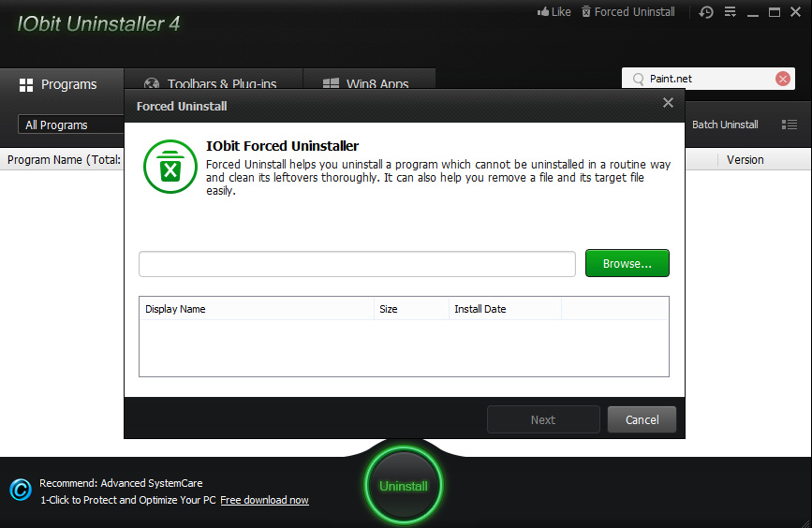Click the Forced Uninstaller trash icon

(x=170, y=167)
